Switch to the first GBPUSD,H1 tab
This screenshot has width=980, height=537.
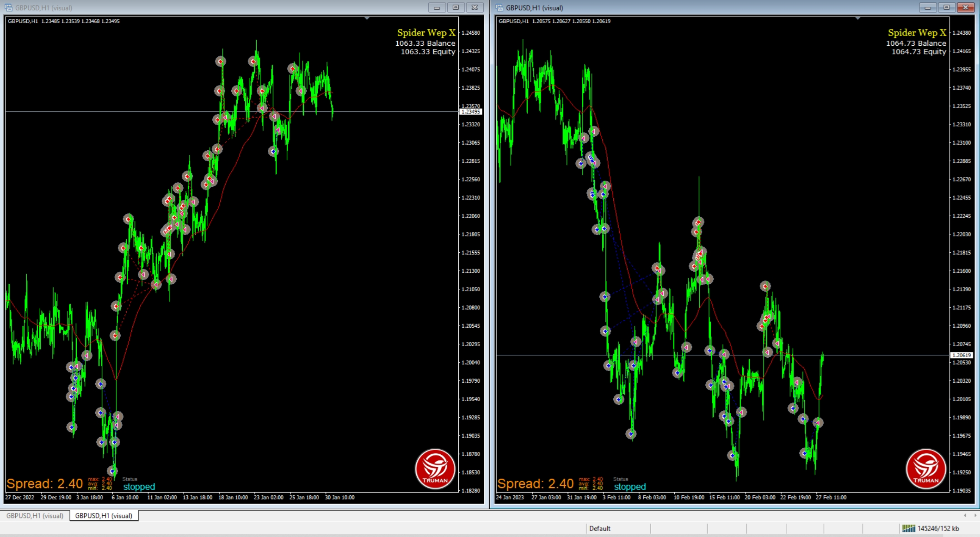pos(35,516)
